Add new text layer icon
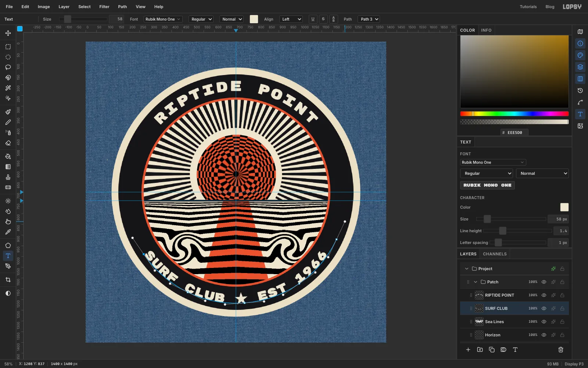588x368 pixels. pos(515,350)
